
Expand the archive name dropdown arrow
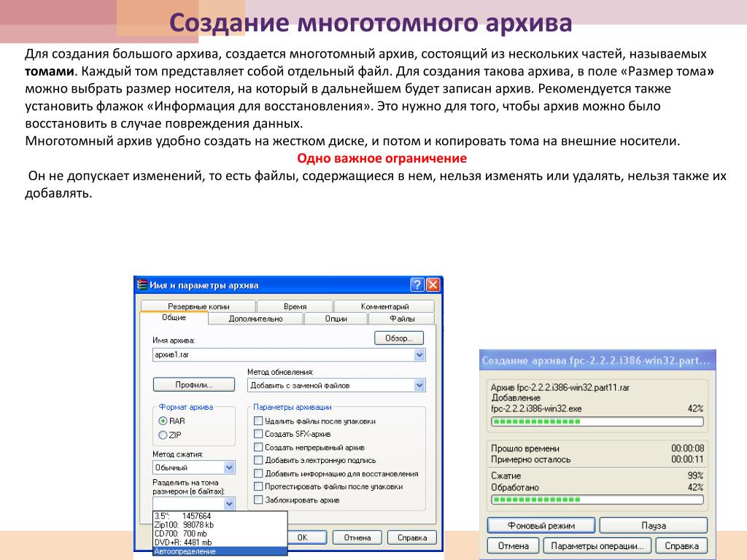[419, 355]
